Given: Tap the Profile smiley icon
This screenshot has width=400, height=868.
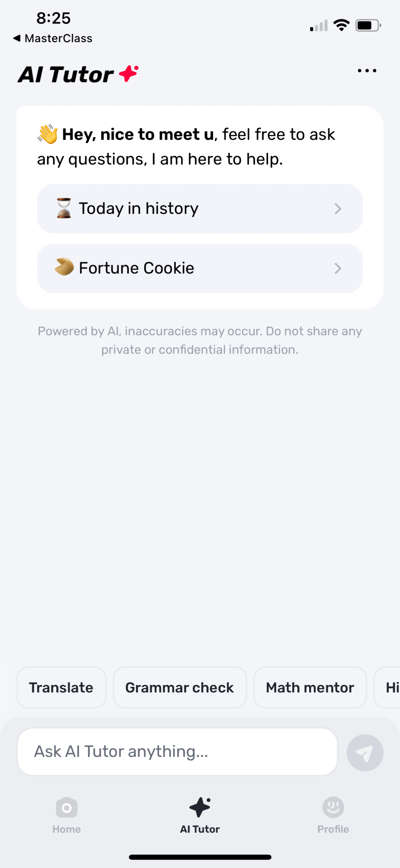Looking at the screenshot, I should 333,807.
